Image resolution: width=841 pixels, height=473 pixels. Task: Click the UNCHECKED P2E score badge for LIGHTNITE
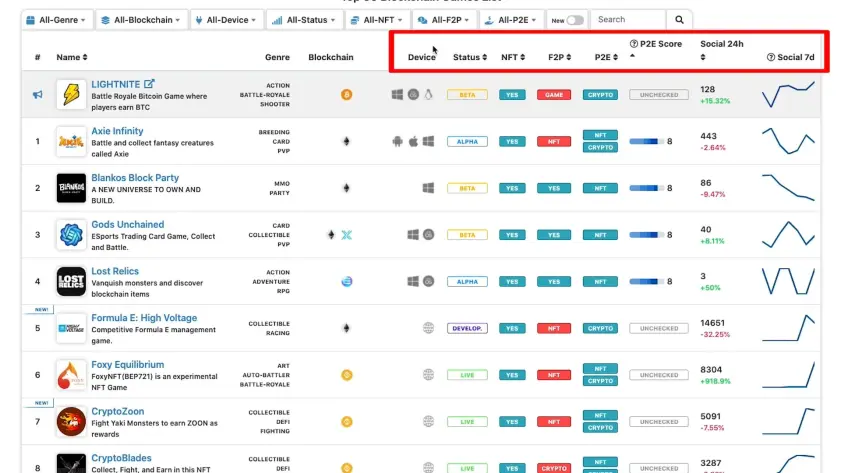point(659,95)
